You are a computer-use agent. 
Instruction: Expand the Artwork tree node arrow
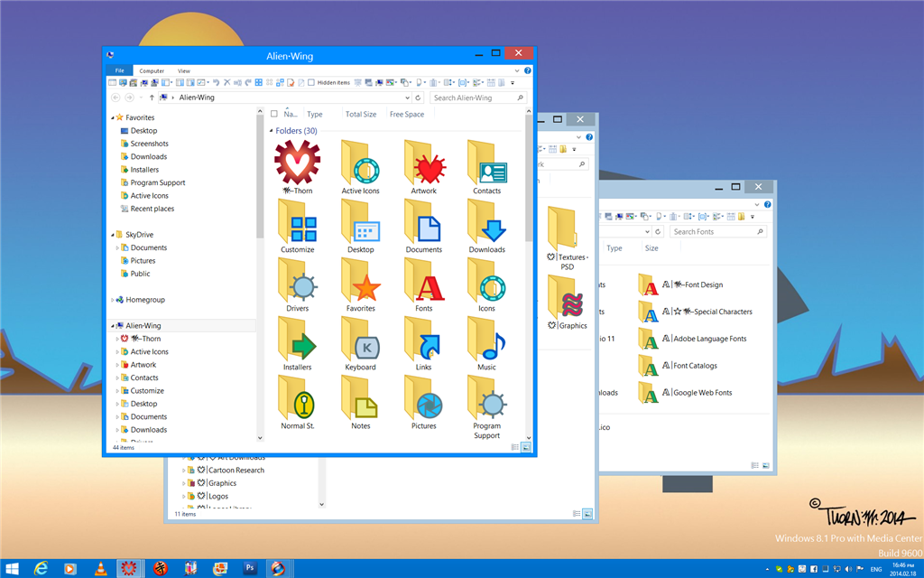tap(117, 365)
